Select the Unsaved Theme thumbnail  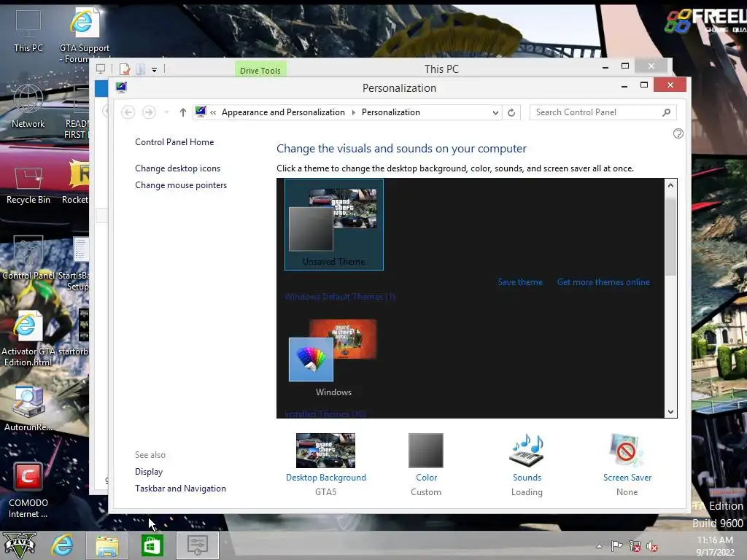(333, 225)
